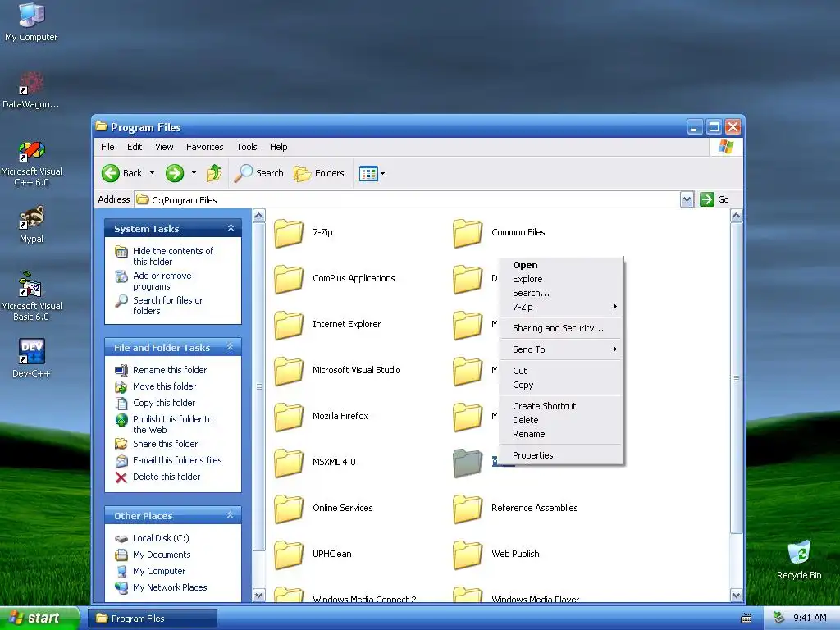This screenshot has height=630, width=840.
Task: Click Move this folder link
Action: (164, 386)
